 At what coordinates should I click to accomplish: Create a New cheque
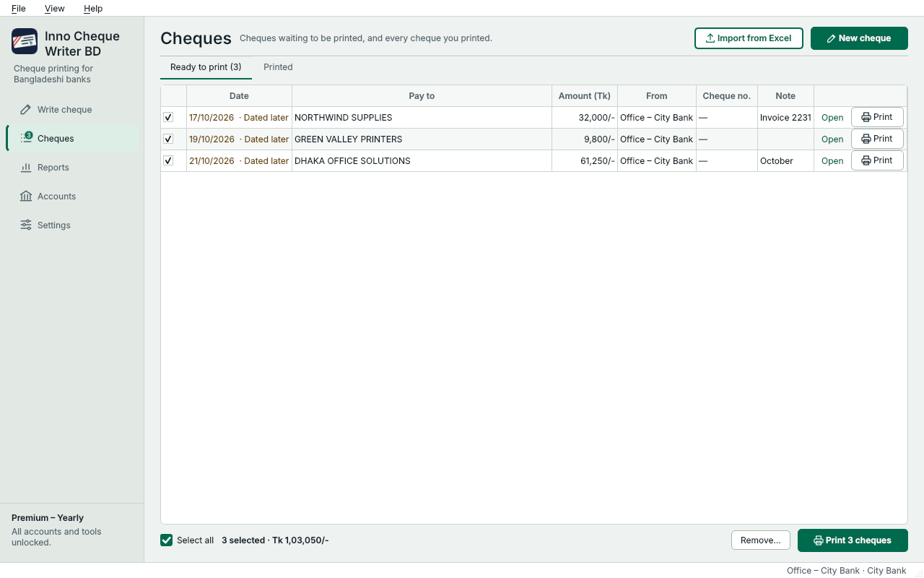click(x=859, y=38)
